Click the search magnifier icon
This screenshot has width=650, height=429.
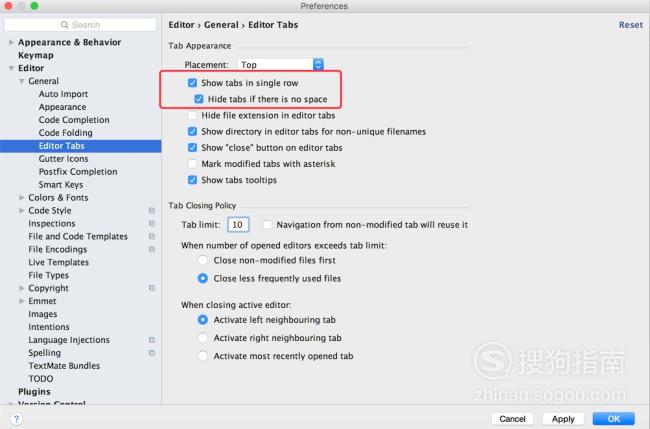coord(64,25)
